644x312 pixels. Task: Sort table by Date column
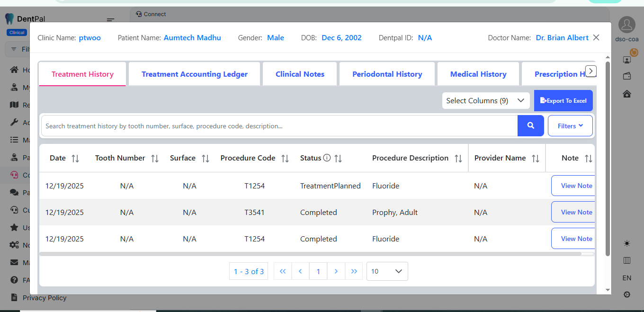75,159
